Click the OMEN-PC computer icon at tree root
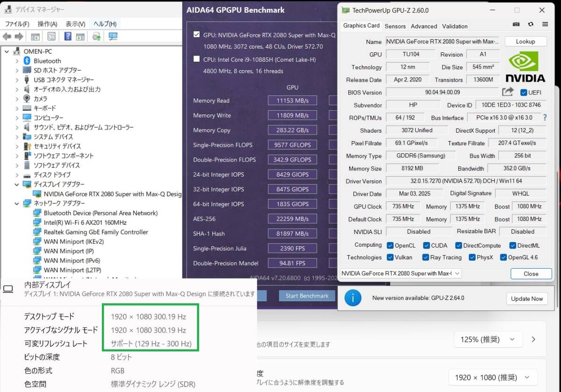This screenshot has width=561, height=392. (x=17, y=51)
